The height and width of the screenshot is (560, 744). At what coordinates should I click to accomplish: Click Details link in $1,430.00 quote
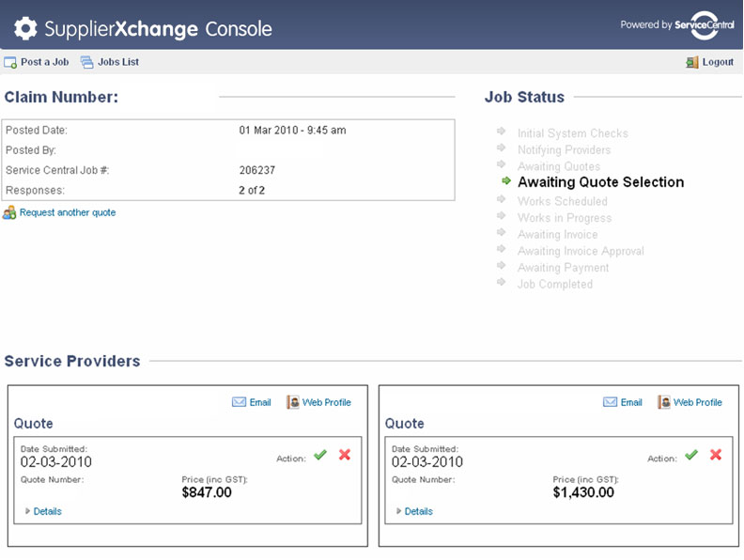pos(419,511)
